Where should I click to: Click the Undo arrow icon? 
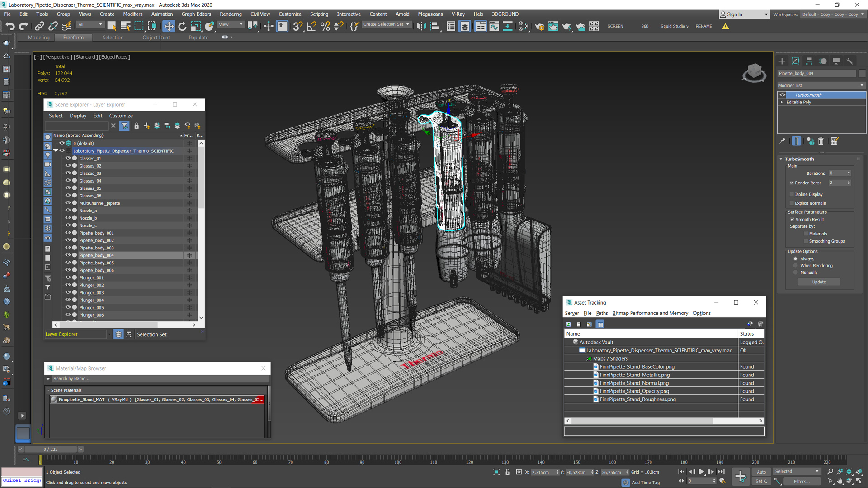coord(10,26)
